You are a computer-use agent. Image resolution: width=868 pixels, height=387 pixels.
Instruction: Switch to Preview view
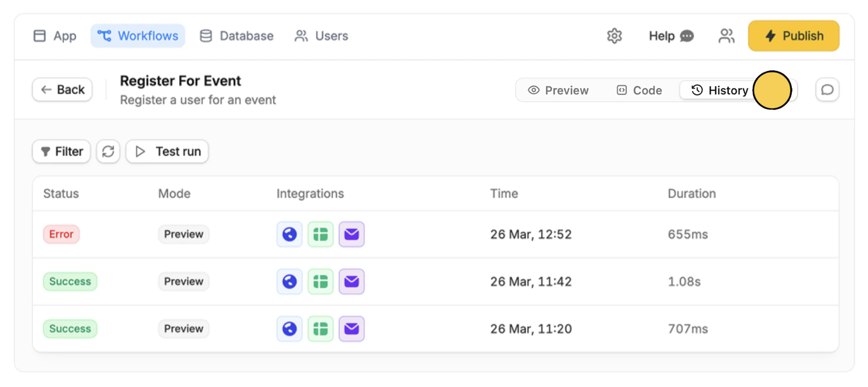(x=558, y=90)
